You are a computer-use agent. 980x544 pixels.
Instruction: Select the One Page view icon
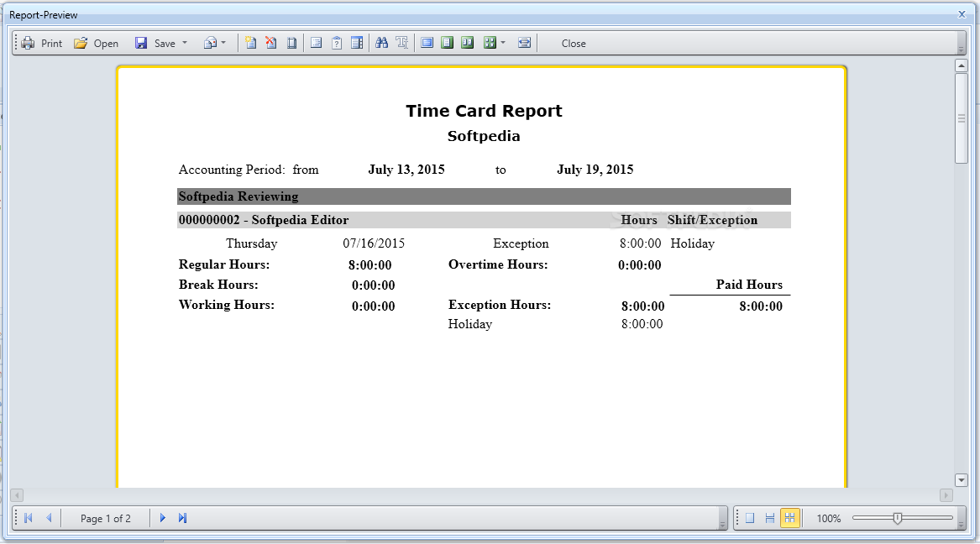click(447, 43)
